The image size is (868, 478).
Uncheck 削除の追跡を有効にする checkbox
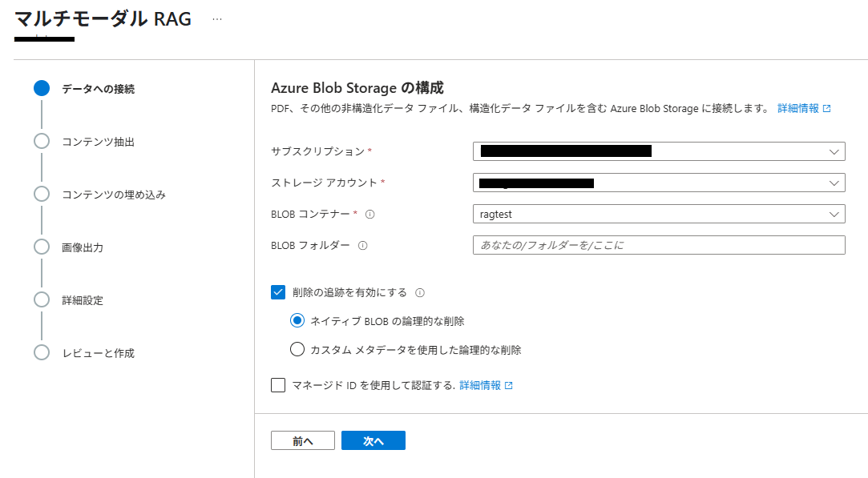coord(278,292)
